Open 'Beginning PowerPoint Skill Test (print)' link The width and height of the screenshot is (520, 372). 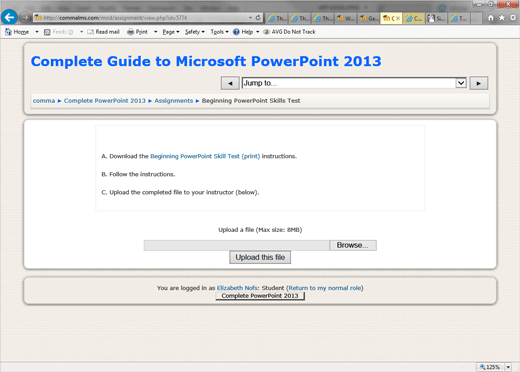[x=205, y=156]
